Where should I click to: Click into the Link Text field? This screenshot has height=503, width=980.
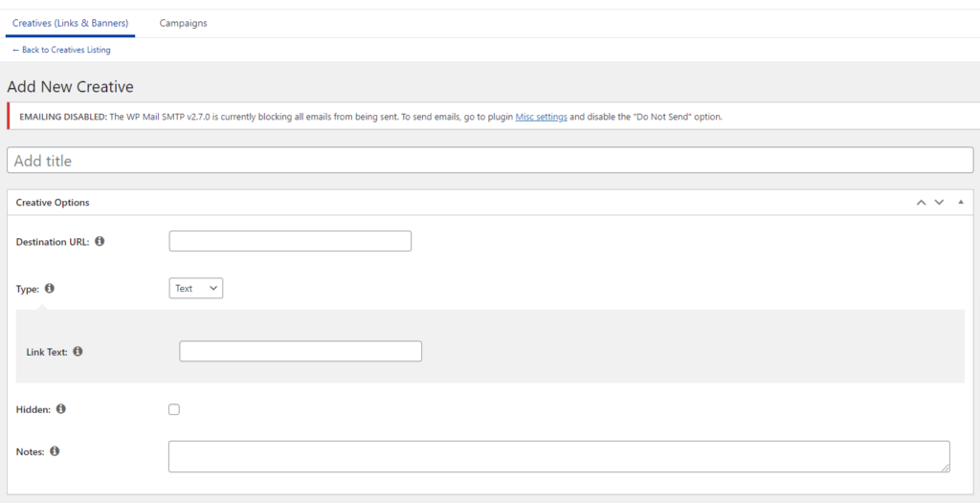(301, 352)
